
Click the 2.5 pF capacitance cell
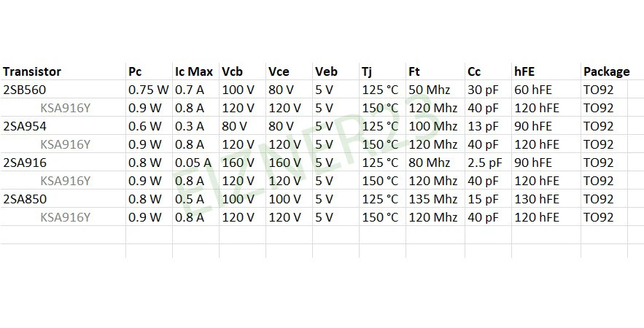point(485,163)
